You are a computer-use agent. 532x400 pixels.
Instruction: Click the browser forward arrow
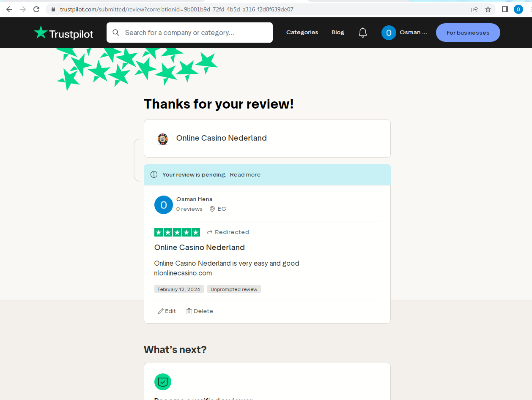click(x=23, y=9)
